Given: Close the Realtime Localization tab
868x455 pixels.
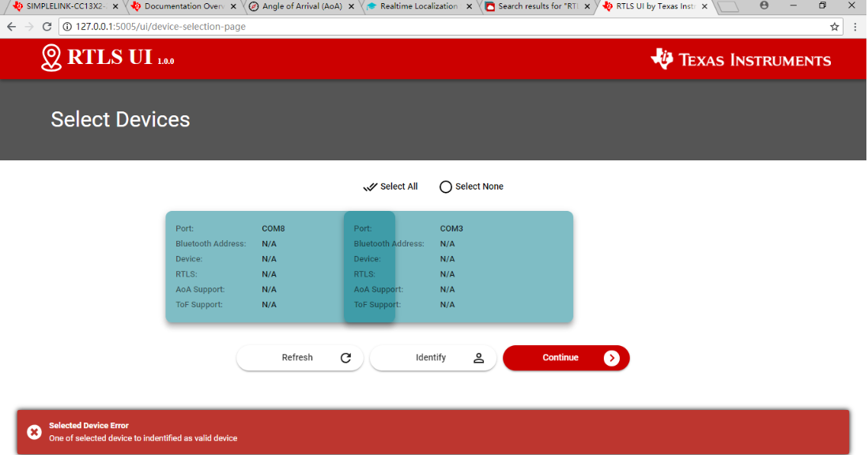Looking at the screenshot, I should 470,6.
